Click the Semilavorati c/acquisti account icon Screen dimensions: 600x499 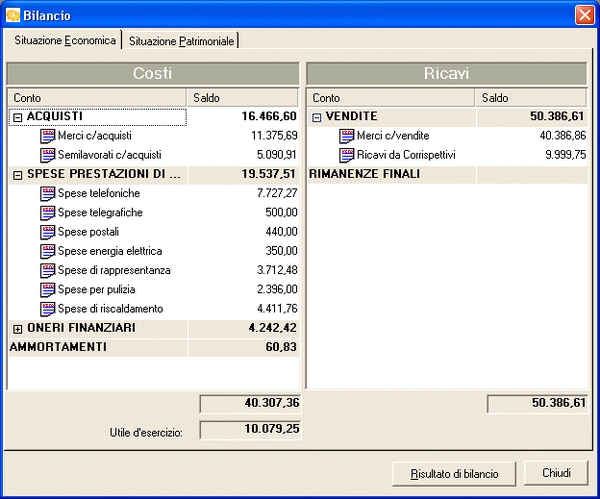47,155
